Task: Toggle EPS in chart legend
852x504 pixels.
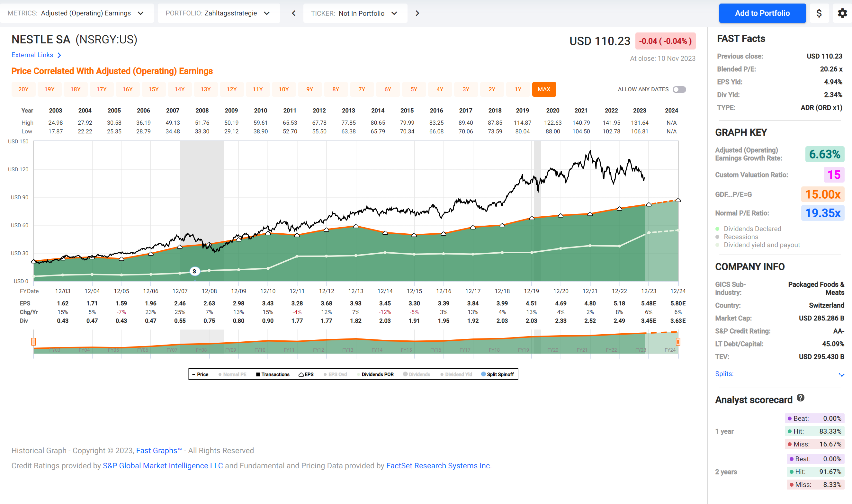Action: pyautogui.click(x=306, y=374)
